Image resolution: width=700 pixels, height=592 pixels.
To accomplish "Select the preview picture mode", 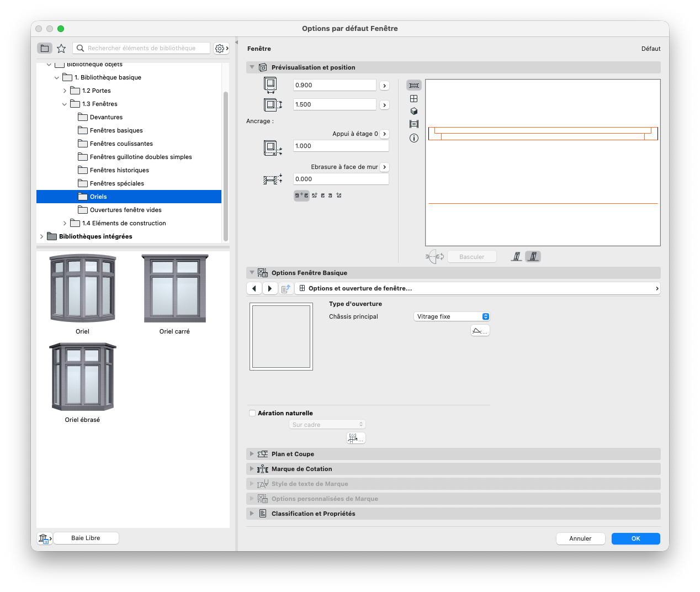I will pyautogui.click(x=414, y=124).
